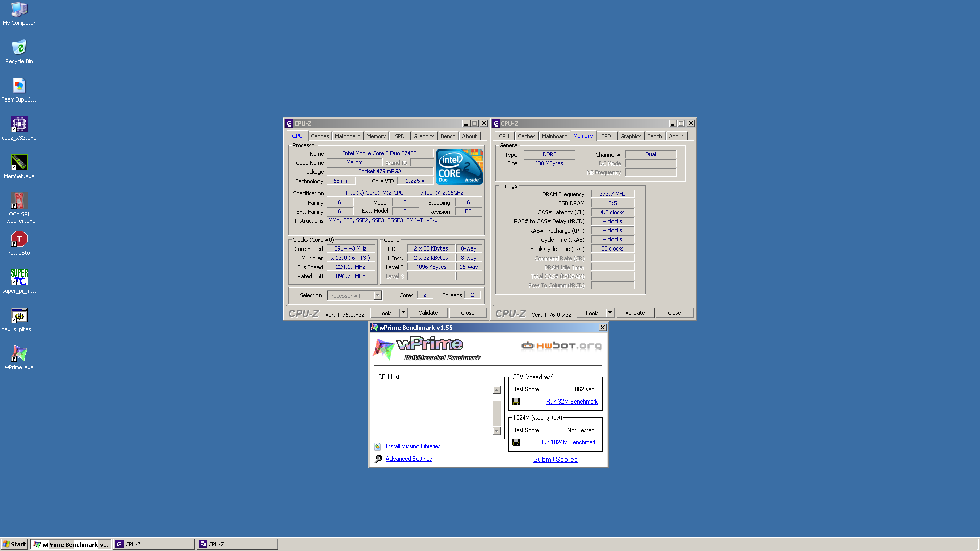Open About tab in left CPU-Z

click(470, 136)
